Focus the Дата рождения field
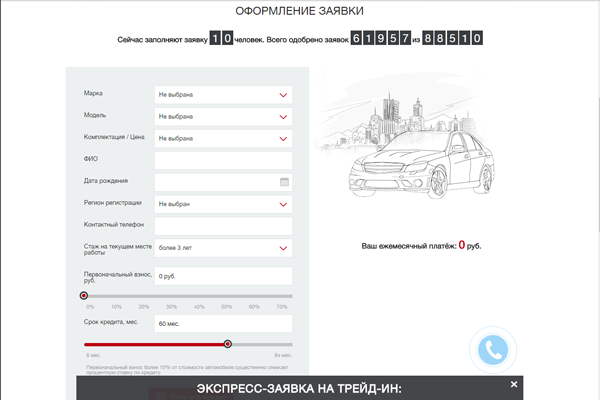 215,182
